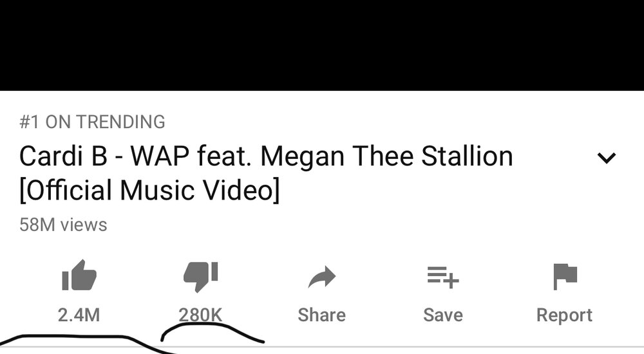Tap the Share arrow icon
644x354 pixels.
click(x=321, y=277)
